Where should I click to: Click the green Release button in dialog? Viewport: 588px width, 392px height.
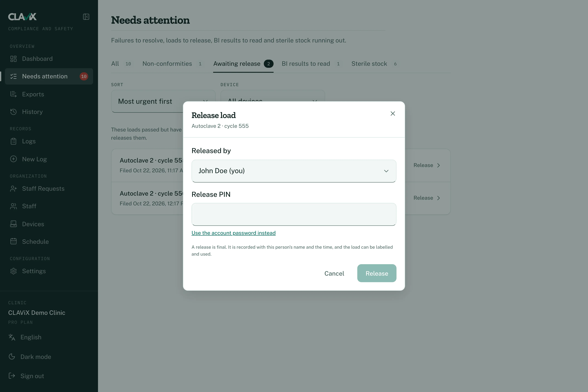[x=377, y=273]
